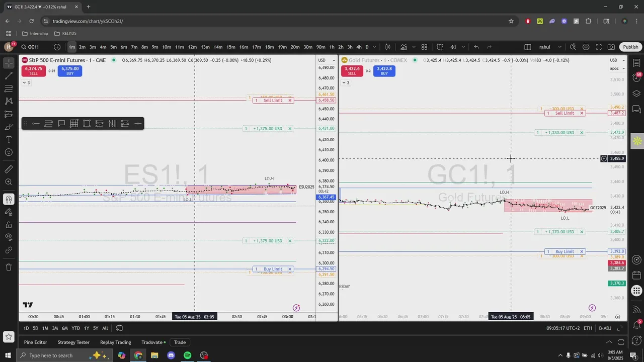This screenshot has height=362, width=644.
Task: Click the ES BUY 6,375.00 button
Action: coord(70,71)
